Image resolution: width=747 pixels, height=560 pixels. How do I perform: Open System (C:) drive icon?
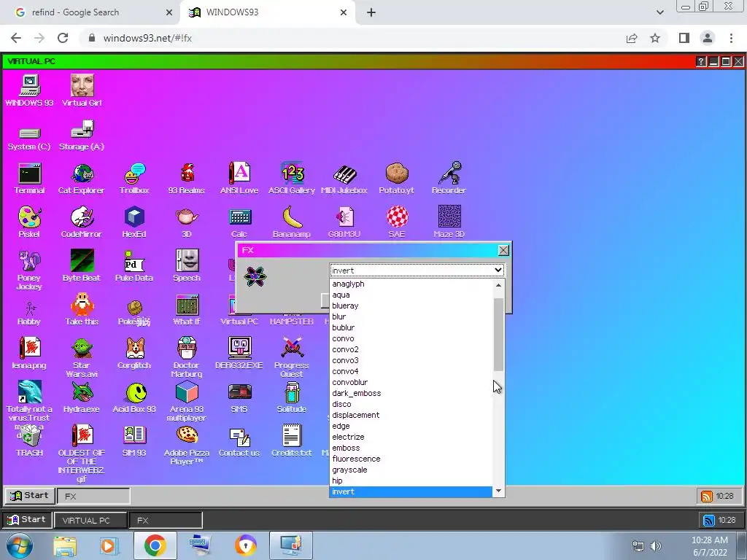pyautogui.click(x=29, y=138)
